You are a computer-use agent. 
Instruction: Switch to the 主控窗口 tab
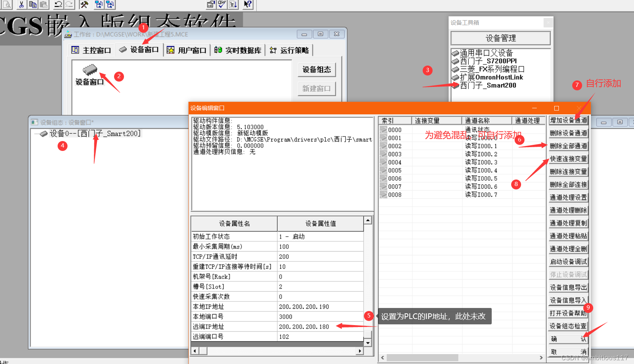[x=91, y=50]
